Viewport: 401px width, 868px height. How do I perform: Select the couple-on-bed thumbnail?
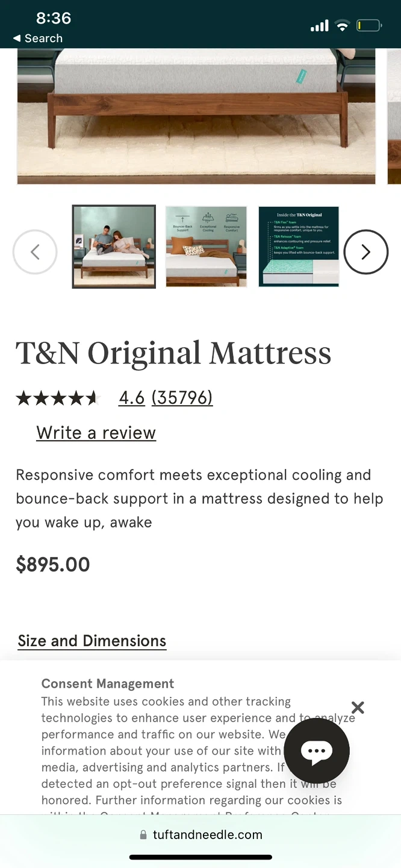[114, 247]
